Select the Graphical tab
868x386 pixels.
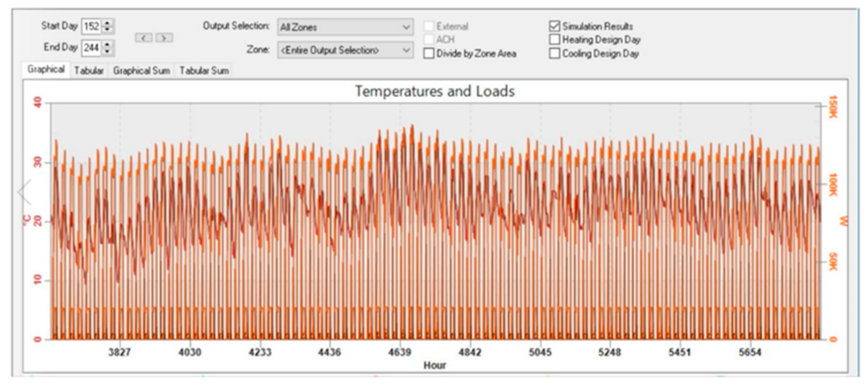[46, 69]
